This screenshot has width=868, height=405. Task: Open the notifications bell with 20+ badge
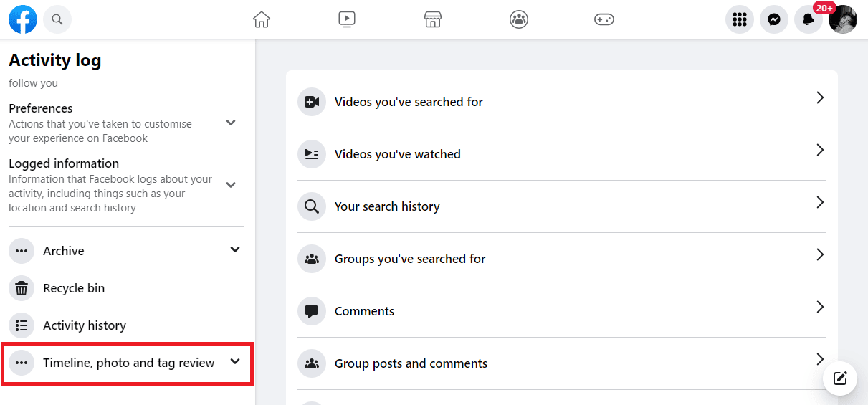click(x=809, y=19)
